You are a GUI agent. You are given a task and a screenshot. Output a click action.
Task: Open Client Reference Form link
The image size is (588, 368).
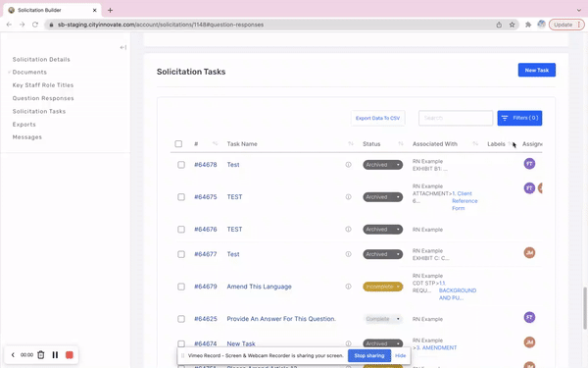(x=465, y=201)
